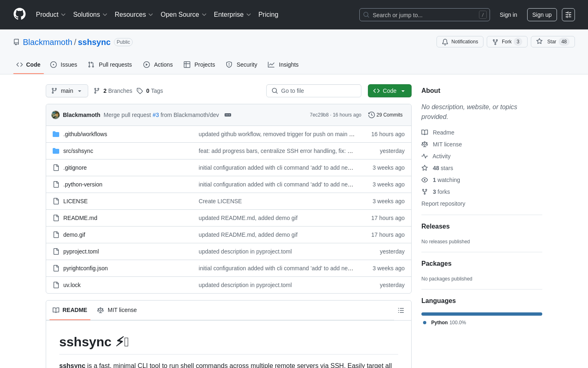Image resolution: width=588 pixels, height=368 pixels.
Task: Open the Blackmamoth owner link
Action: (47, 42)
